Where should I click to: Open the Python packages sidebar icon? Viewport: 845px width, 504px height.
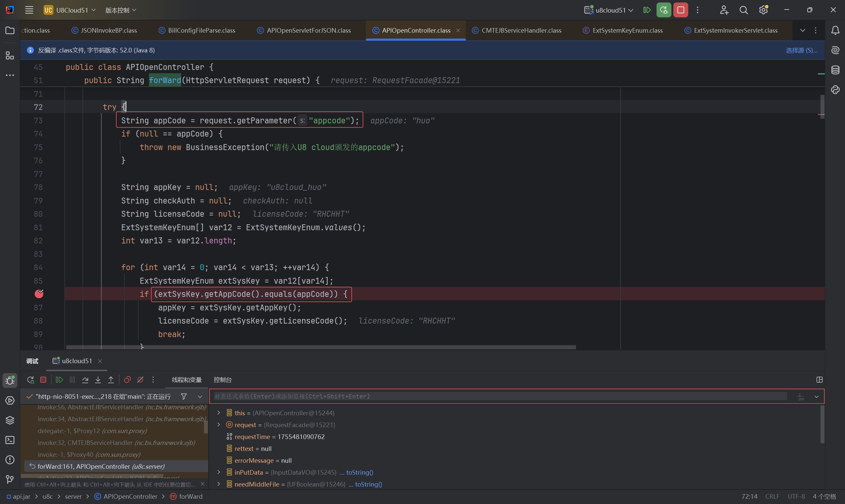(x=835, y=90)
